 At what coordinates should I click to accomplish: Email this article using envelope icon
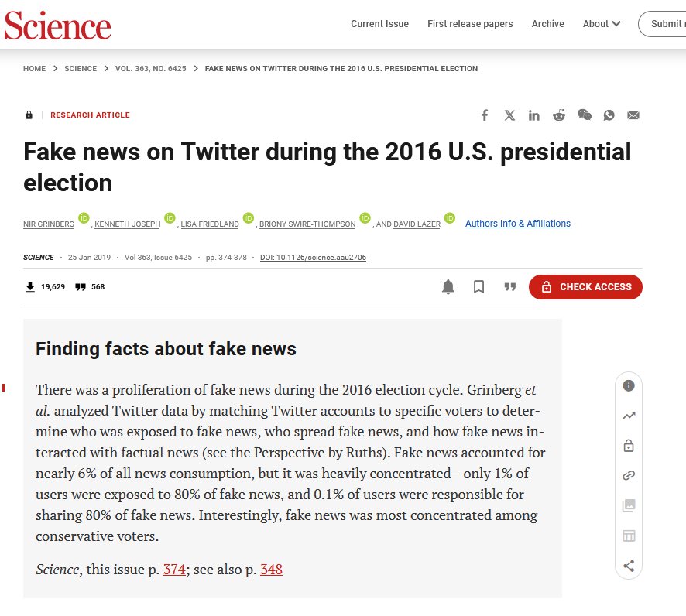click(633, 115)
